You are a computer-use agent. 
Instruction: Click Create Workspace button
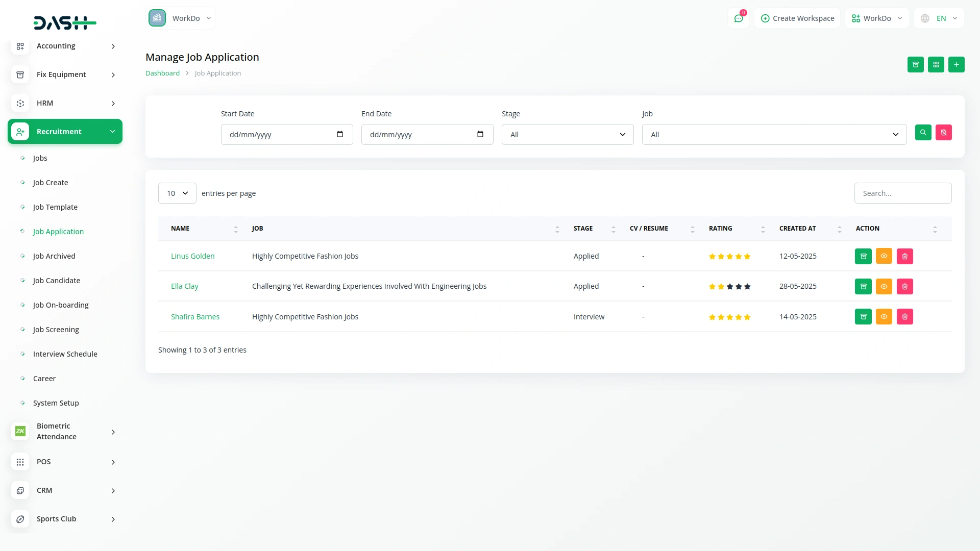tap(797, 18)
